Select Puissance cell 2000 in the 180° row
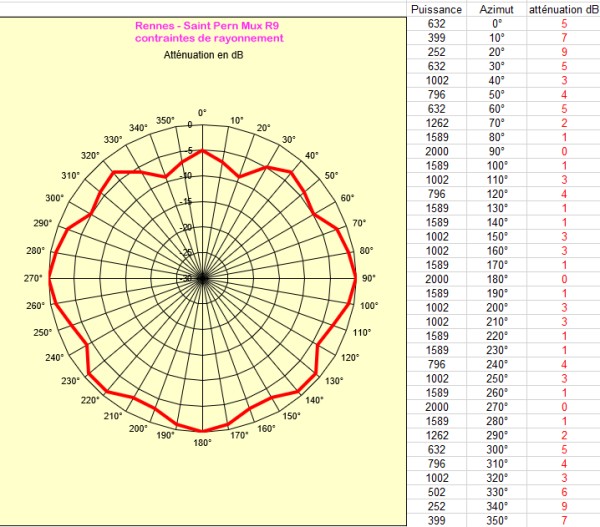 437,279
